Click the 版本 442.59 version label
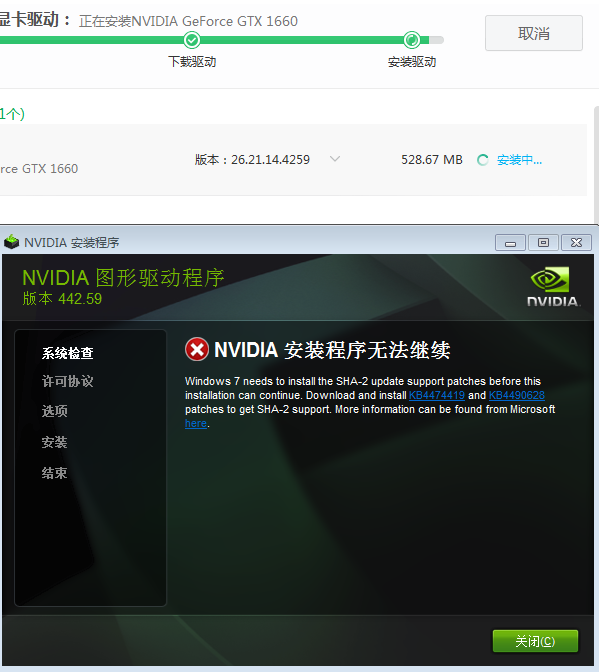 point(62,299)
